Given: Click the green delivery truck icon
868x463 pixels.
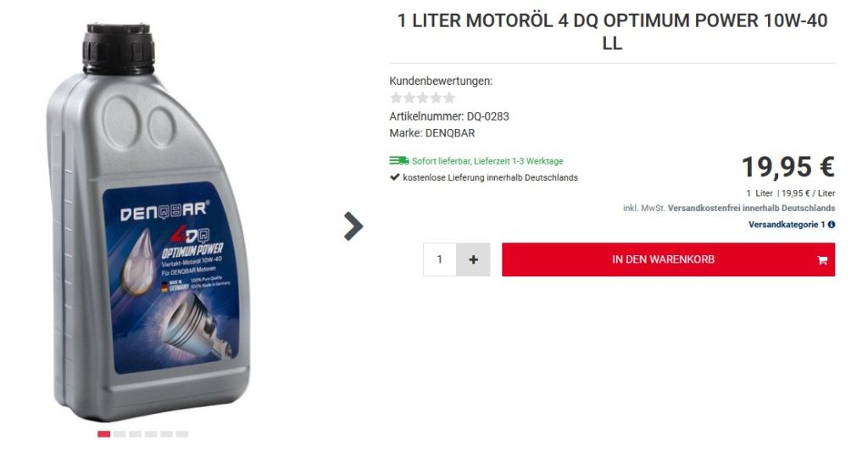Looking at the screenshot, I should coord(398,160).
